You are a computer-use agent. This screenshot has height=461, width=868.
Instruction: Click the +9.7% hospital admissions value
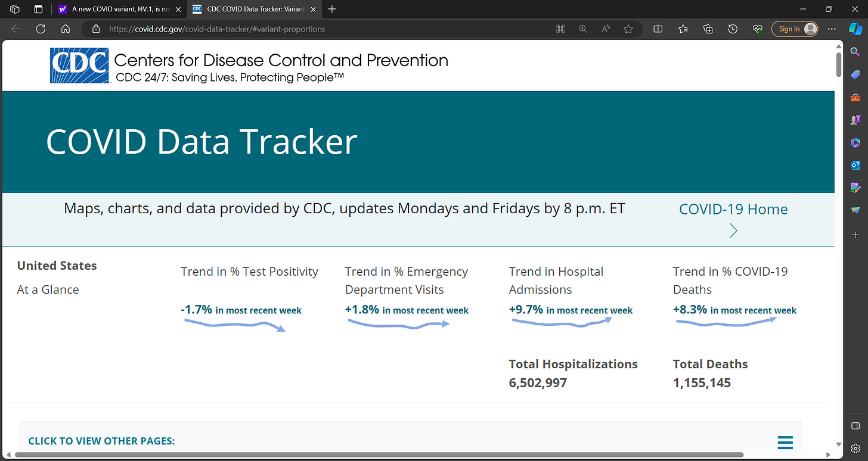[x=526, y=310]
